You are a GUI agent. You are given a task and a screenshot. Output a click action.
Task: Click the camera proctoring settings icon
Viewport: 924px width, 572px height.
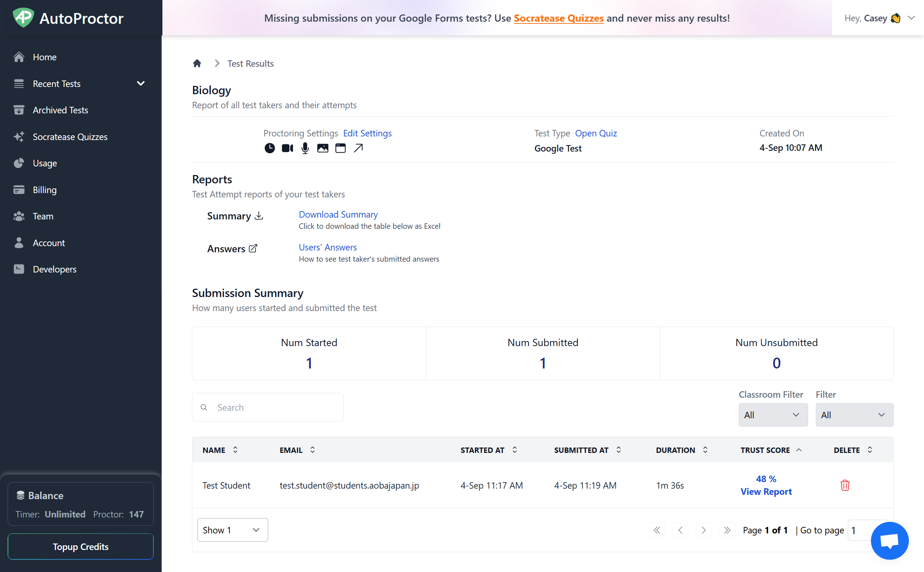coord(287,148)
